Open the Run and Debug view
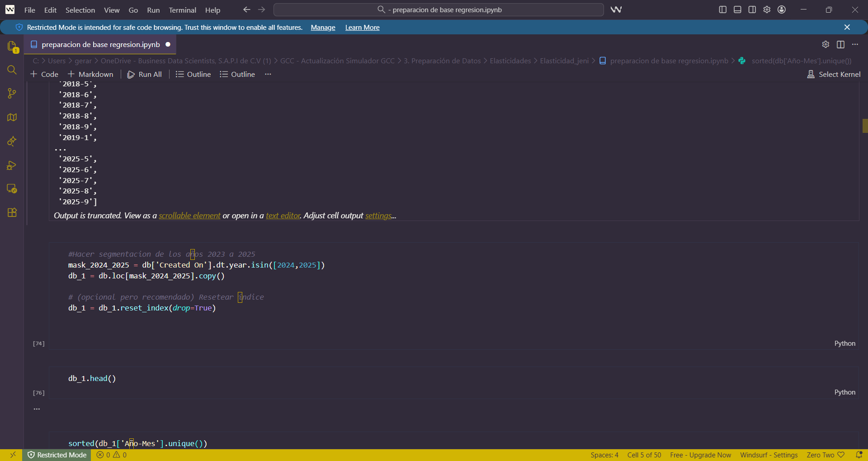 coord(12,165)
